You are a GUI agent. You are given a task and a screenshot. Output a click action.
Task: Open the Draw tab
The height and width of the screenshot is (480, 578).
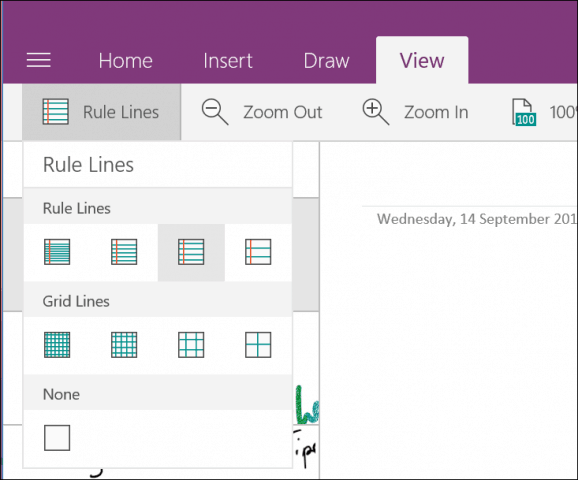(326, 60)
